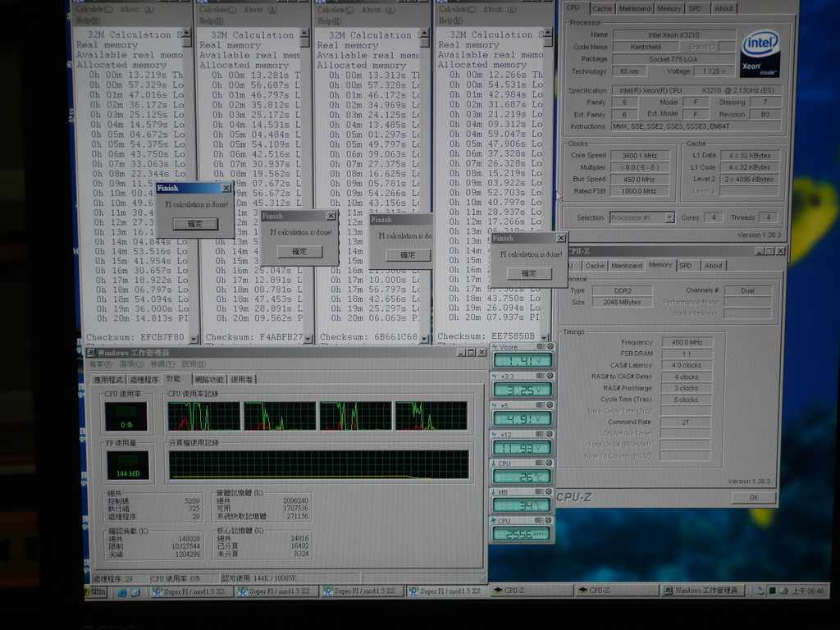The image size is (840, 630).
Task: Open the 說明(H) menu in Task Manager
Action: click(194, 365)
